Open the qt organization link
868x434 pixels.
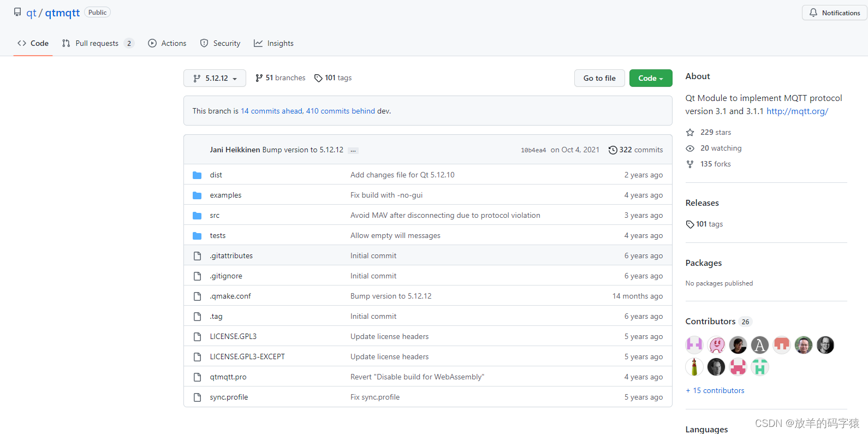coord(32,13)
